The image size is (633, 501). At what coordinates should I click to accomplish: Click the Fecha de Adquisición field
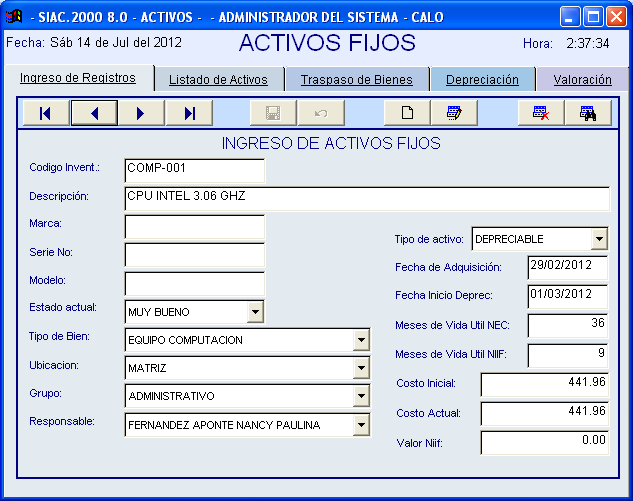tap(567, 267)
